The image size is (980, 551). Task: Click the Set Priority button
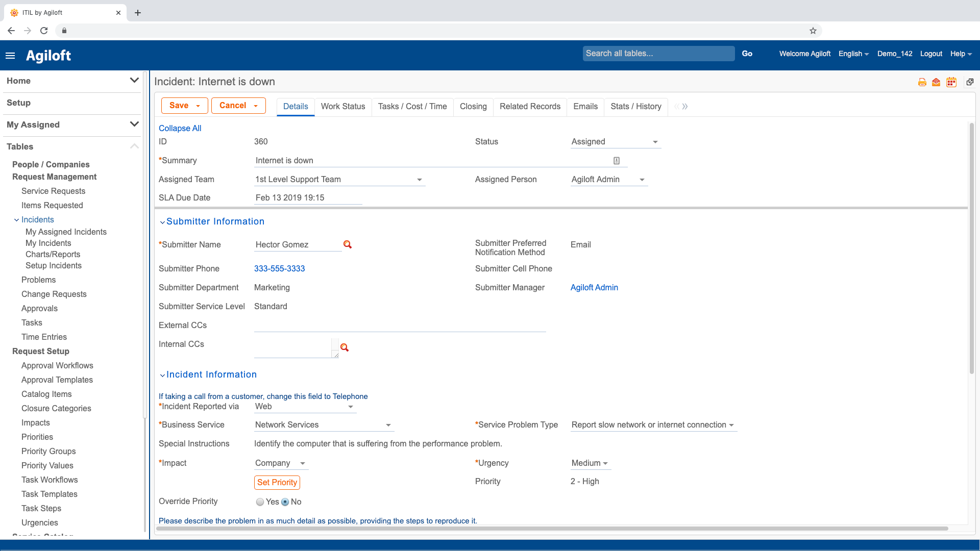277,482
